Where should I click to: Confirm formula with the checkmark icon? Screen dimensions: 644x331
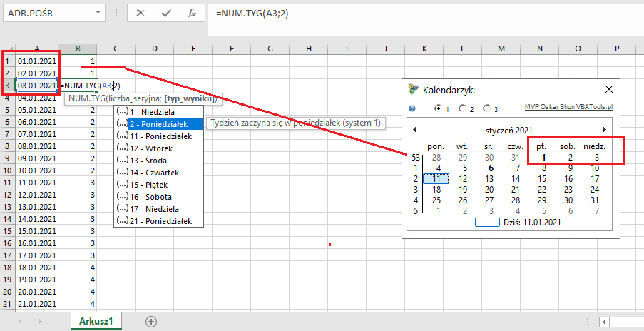pyautogui.click(x=166, y=13)
